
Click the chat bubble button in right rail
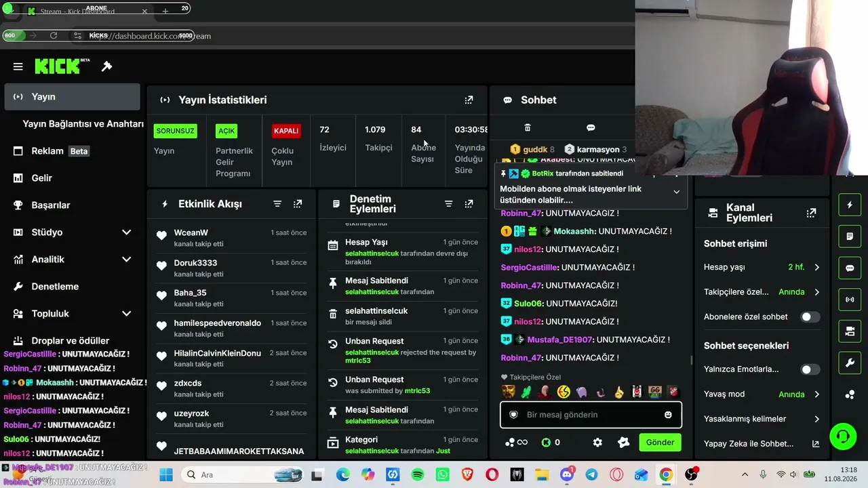[850, 268]
